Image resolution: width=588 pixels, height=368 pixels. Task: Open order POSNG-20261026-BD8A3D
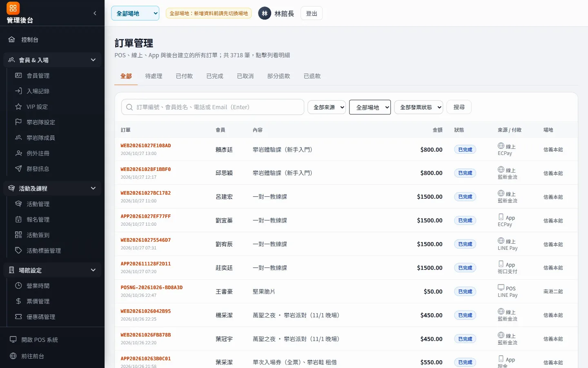pyautogui.click(x=151, y=287)
